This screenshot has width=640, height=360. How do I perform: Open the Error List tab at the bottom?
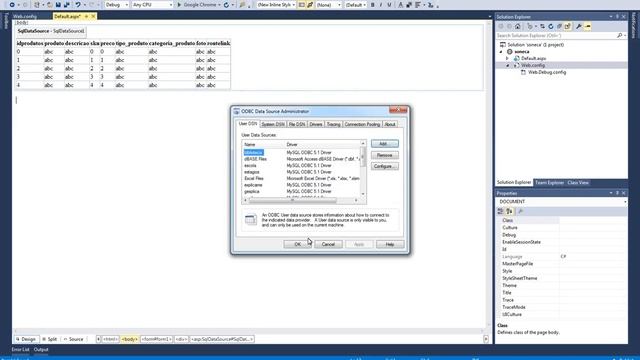[x=20, y=350]
